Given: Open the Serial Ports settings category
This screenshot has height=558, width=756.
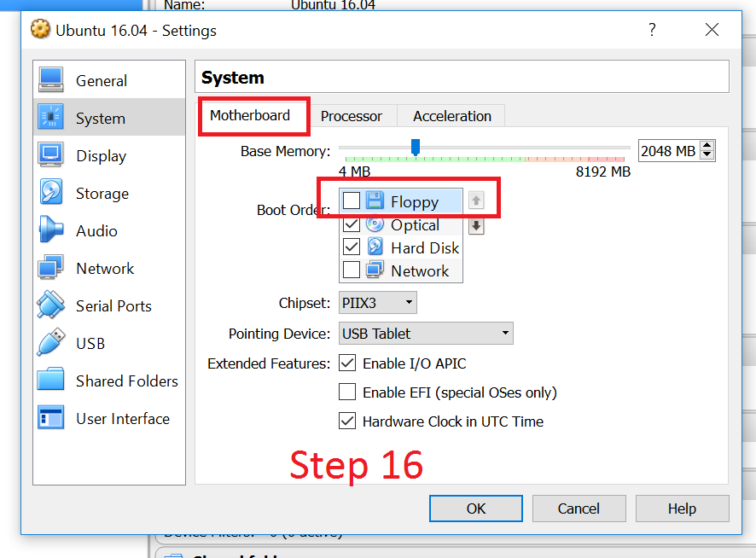Looking at the screenshot, I should [109, 305].
